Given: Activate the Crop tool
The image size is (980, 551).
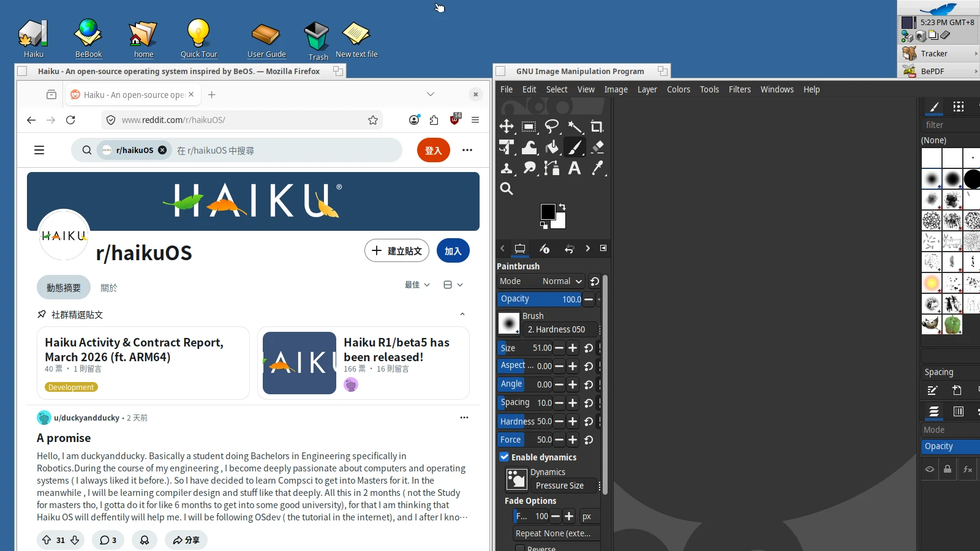Looking at the screenshot, I should [597, 127].
